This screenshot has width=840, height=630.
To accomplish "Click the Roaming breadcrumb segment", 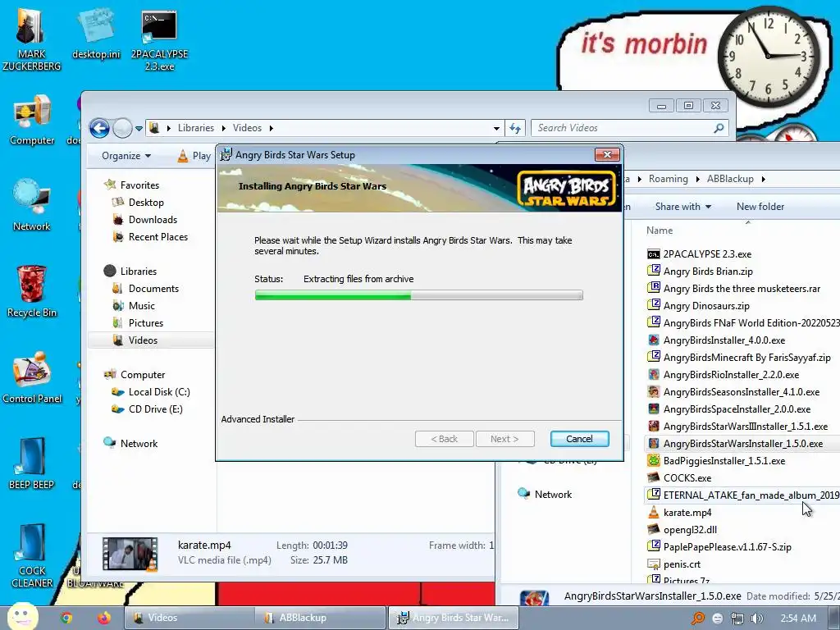I will point(668,179).
